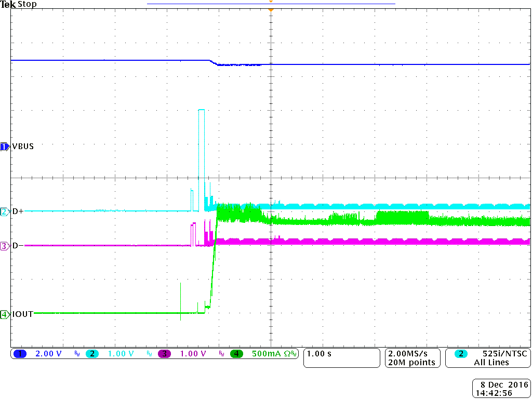Image resolution: width=532 pixels, height=399 pixels.
Task: Toggle bandwidth limit BW on channel 3
Action: [x=223, y=355]
